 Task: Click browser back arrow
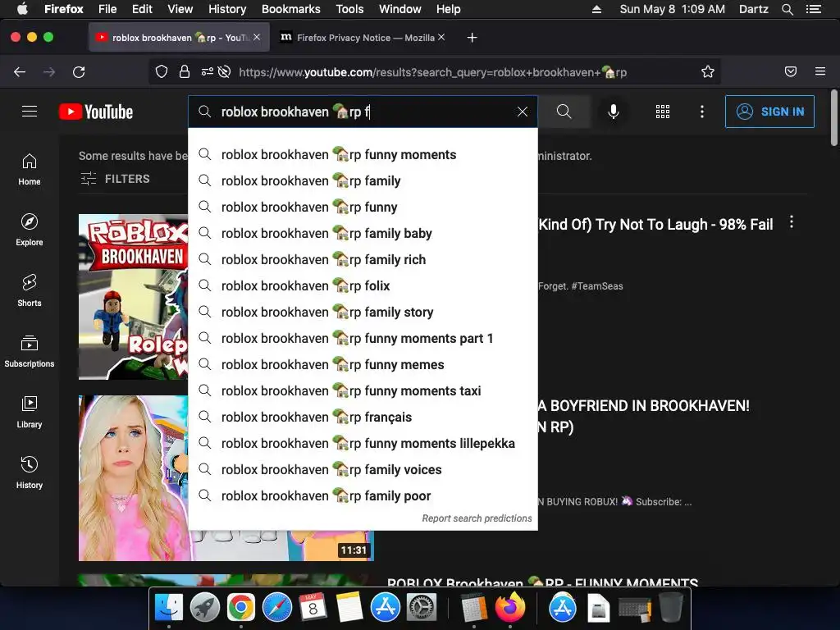pos(20,72)
